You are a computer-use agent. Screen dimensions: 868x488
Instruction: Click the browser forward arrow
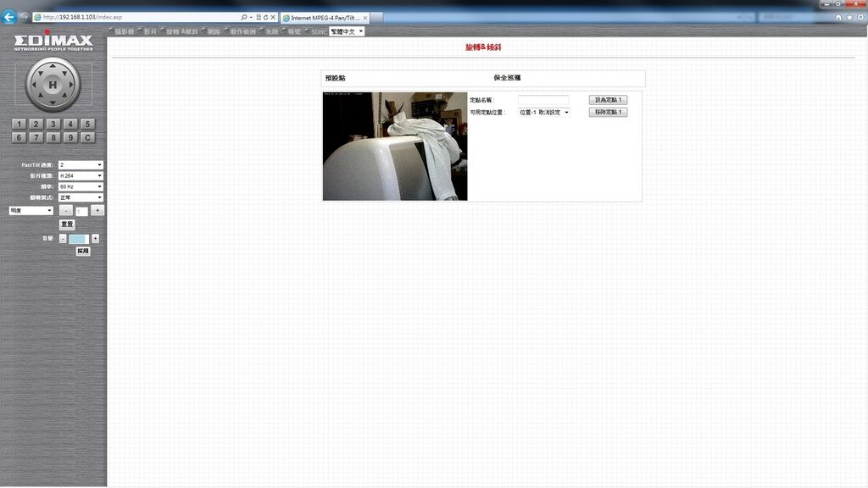pos(24,17)
